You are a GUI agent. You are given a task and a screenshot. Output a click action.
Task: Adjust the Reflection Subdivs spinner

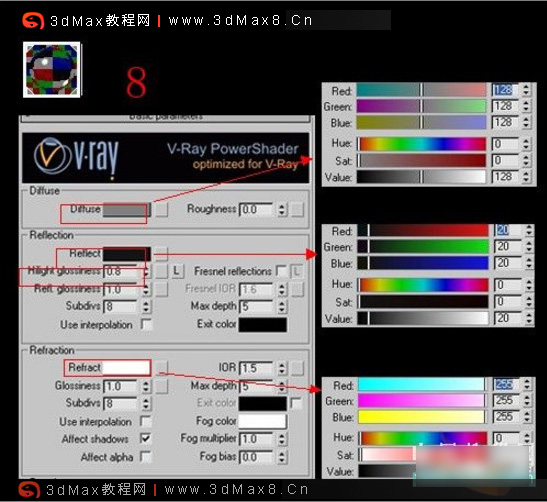(147, 307)
